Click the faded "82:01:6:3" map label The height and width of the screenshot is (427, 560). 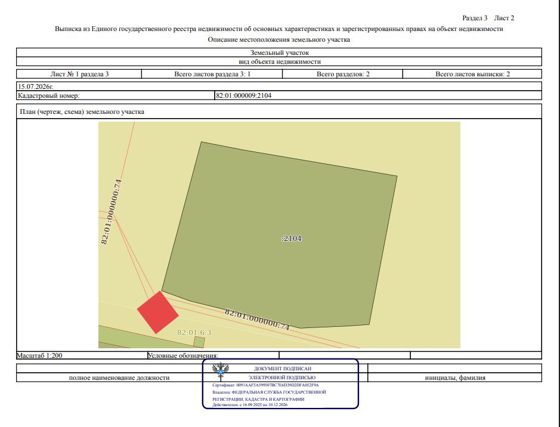(x=195, y=332)
